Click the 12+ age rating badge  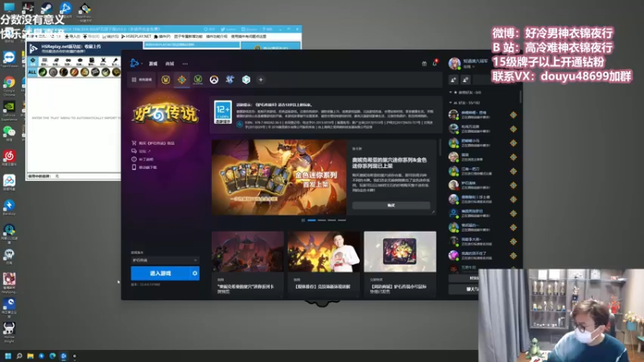[x=223, y=112]
